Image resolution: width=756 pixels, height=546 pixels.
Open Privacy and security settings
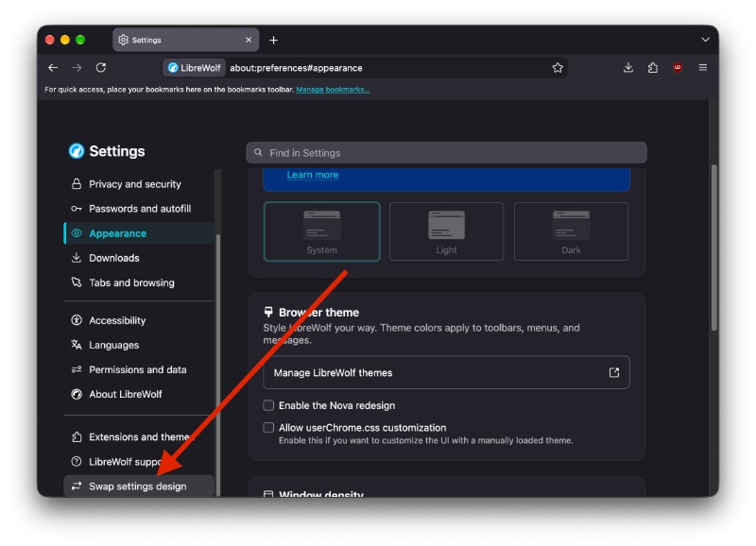pyautogui.click(x=138, y=184)
